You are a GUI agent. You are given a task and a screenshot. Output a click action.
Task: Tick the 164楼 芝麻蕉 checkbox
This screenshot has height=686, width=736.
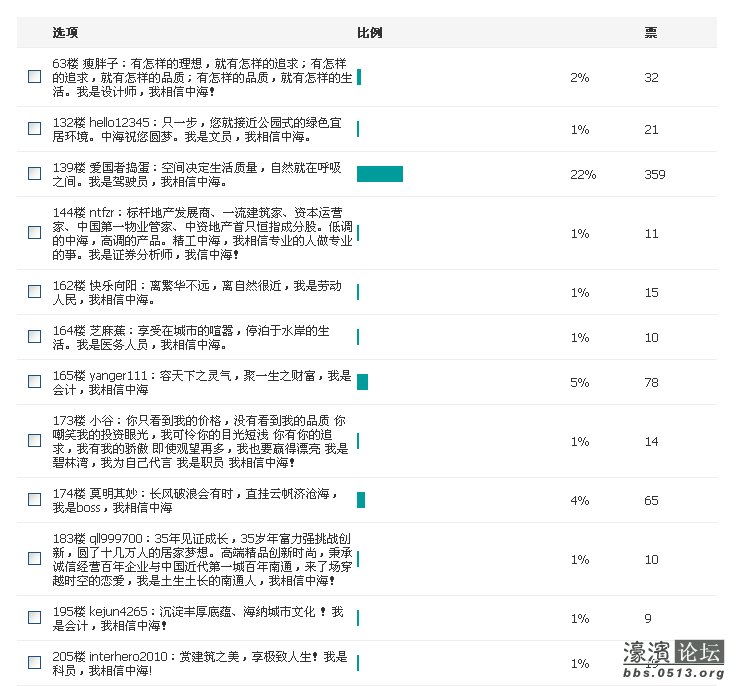34,337
